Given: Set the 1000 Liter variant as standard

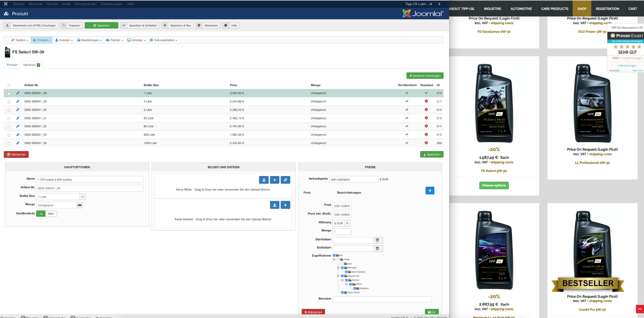Looking at the screenshot, I should coord(426,143).
